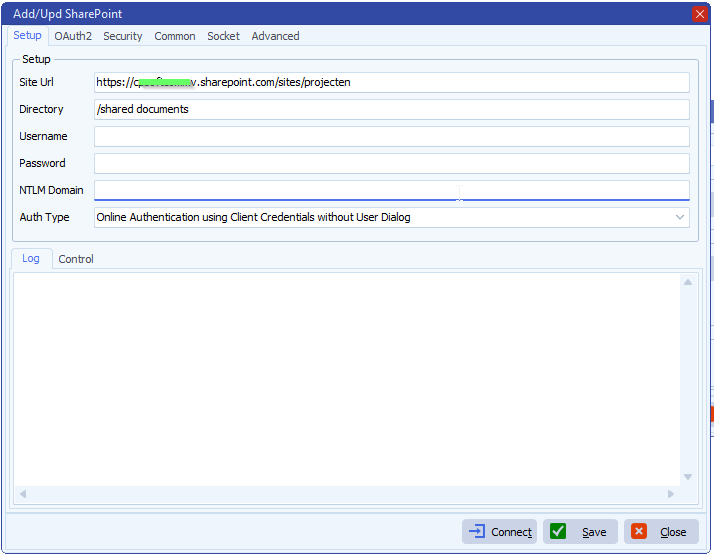The width and height of the screenshot is (714, 555).
Task: Click into the Site Url field
Action: 392,82
